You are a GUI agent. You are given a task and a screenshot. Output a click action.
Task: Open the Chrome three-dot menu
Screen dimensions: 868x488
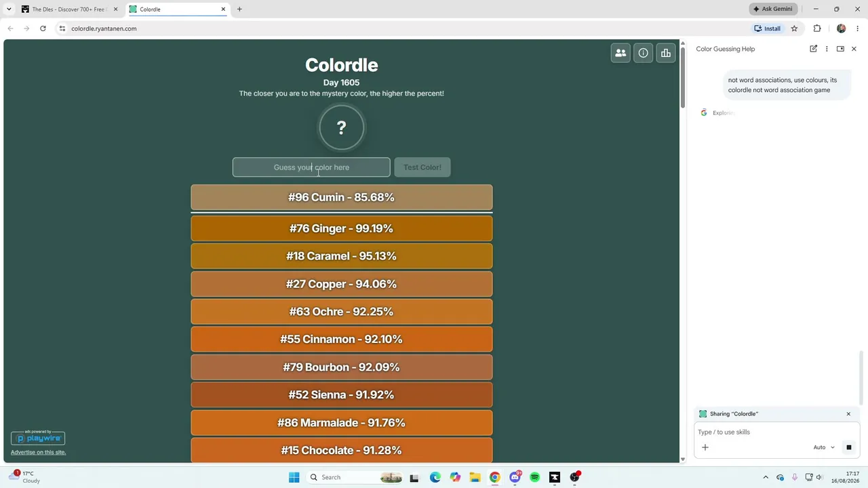click(857, 28)
